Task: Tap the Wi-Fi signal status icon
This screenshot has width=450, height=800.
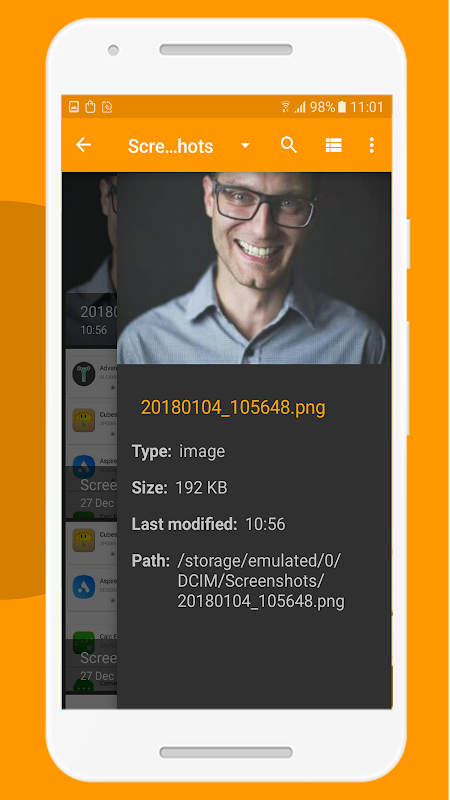Action: [286, 107]
